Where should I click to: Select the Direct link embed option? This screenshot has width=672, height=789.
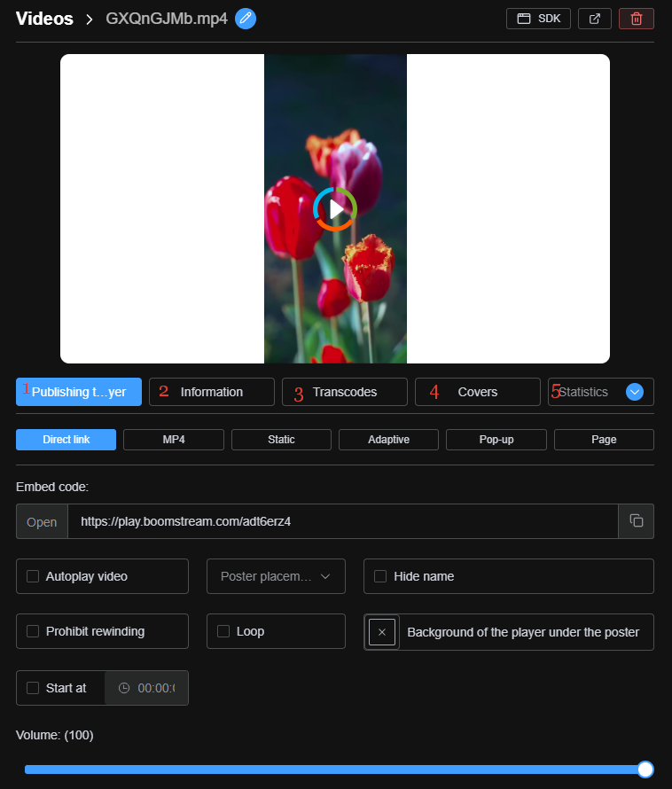[66, 440]
